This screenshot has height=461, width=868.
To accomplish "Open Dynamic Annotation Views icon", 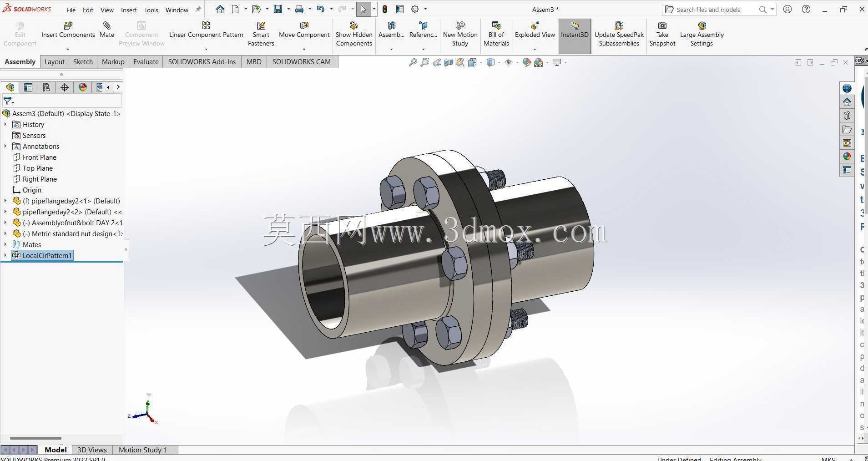I will point(460,62).
